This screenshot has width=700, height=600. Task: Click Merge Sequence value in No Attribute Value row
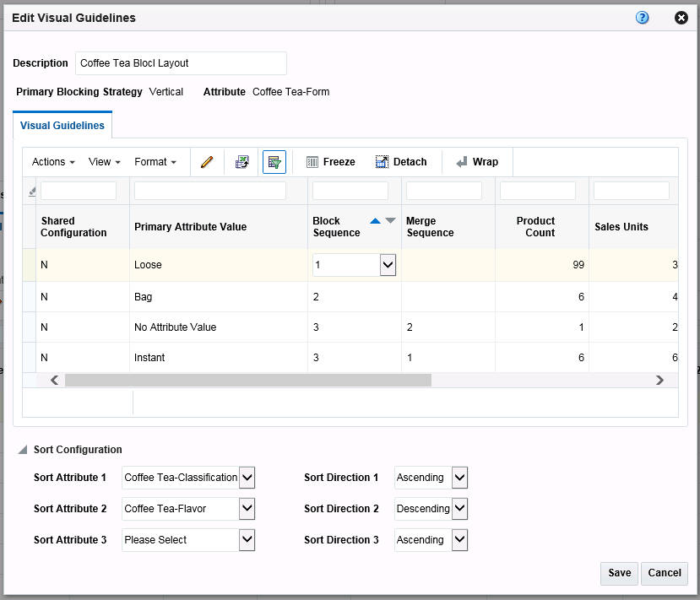point(410,327)
